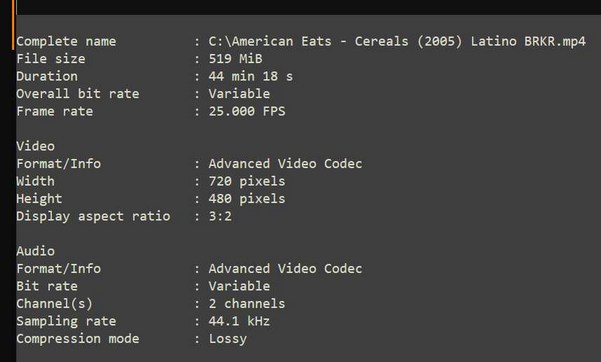Click the File size value 519 MiB

pos(235,59)
